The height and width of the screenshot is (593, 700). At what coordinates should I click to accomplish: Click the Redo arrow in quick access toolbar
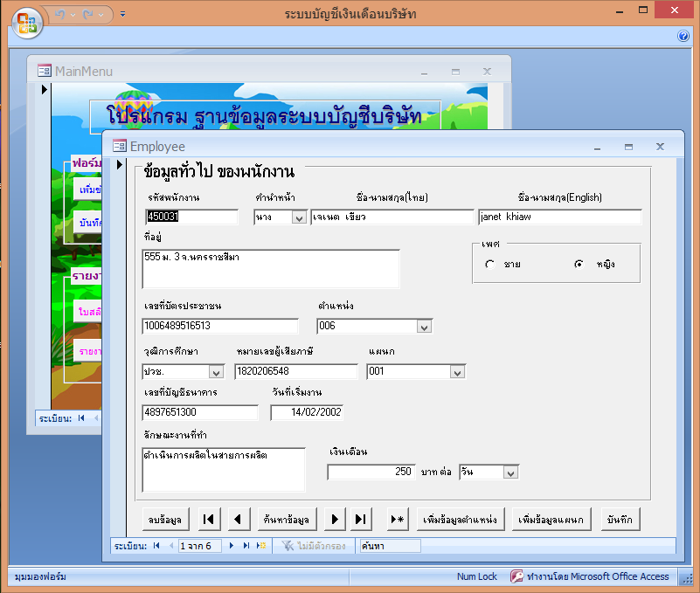click(x=88, y=14)
